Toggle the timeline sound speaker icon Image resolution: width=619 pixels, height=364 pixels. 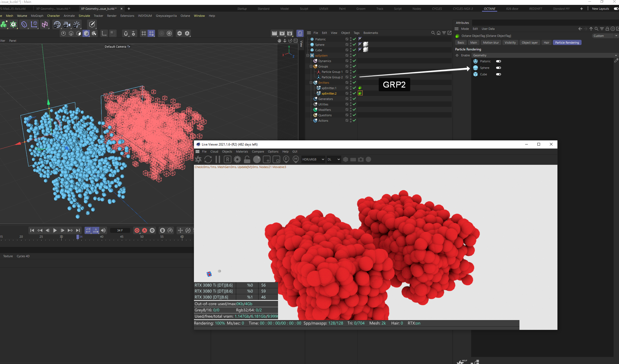103,230
